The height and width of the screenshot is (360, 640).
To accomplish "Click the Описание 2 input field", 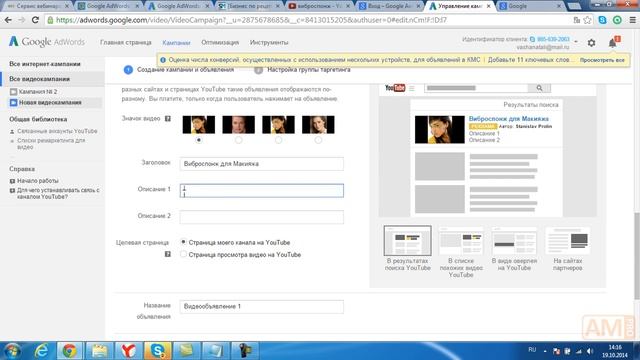I will point(262,217).
